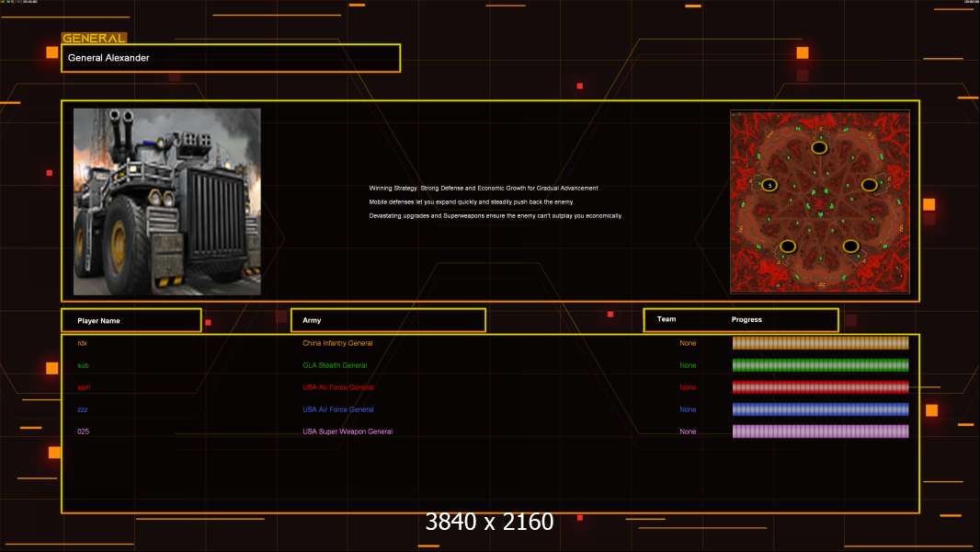Click the Army column header

[x=388, y=320]
